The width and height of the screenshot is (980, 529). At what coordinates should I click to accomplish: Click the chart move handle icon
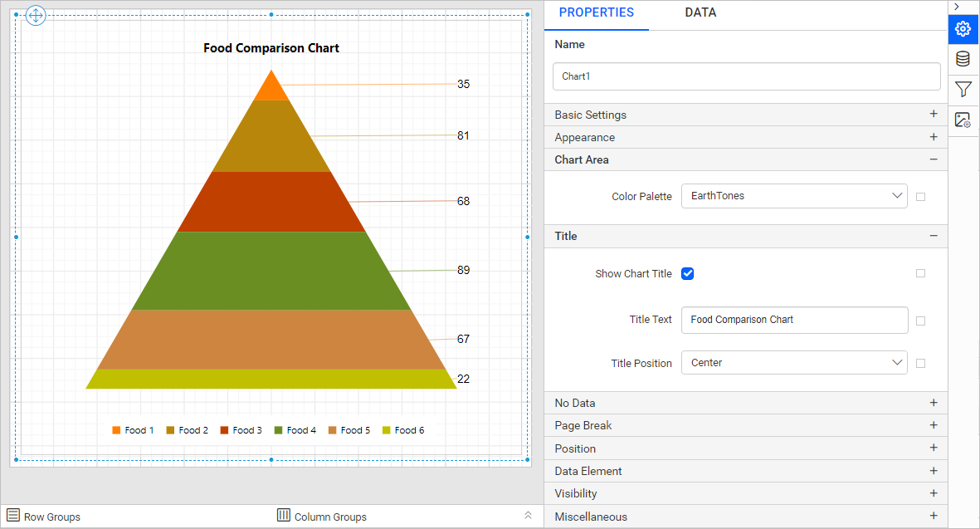(x=36, y=15)
